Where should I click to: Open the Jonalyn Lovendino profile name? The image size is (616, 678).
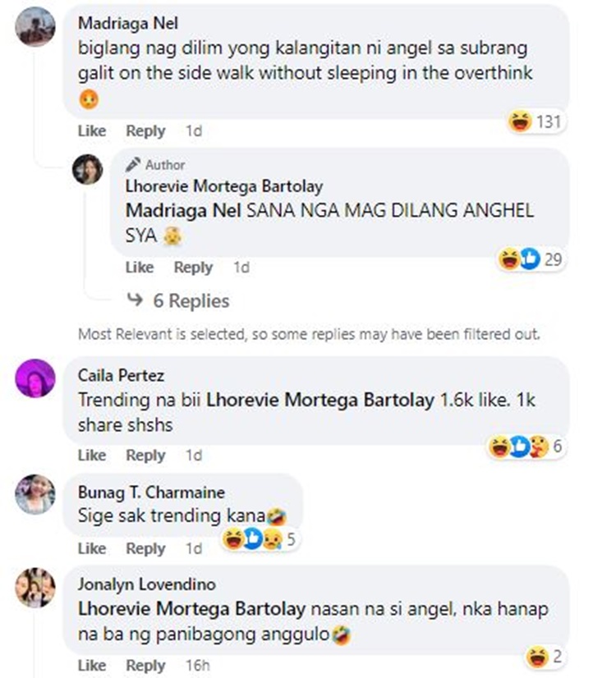click(x=147, y=584)
